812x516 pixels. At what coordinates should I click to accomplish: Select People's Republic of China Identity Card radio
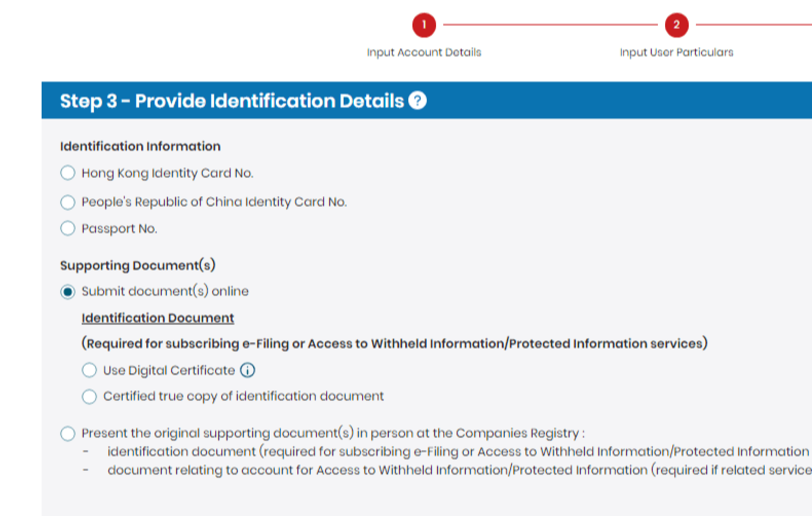(x=68, y=202)
